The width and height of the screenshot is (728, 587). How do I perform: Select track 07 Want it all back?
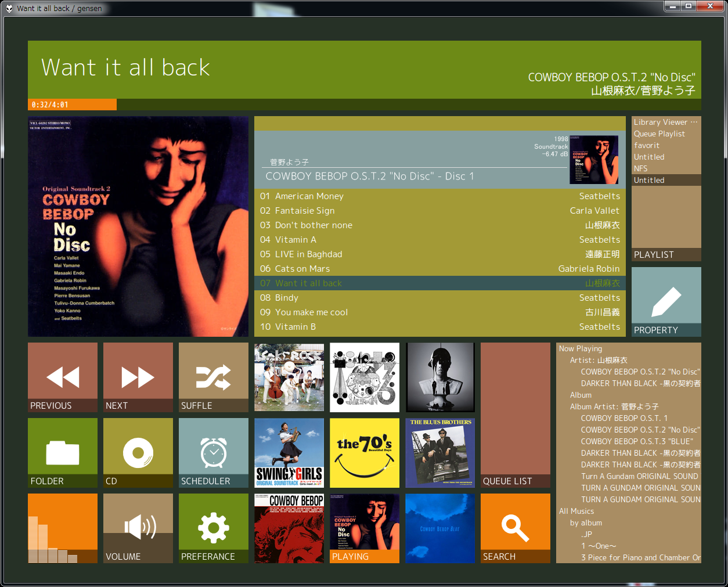pyautogui.click(x=440, y=283)
